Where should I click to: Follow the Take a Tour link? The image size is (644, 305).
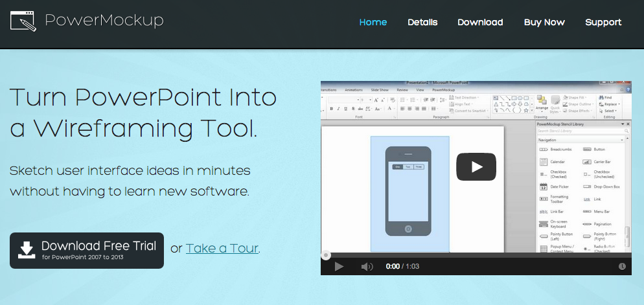[222, 248]
